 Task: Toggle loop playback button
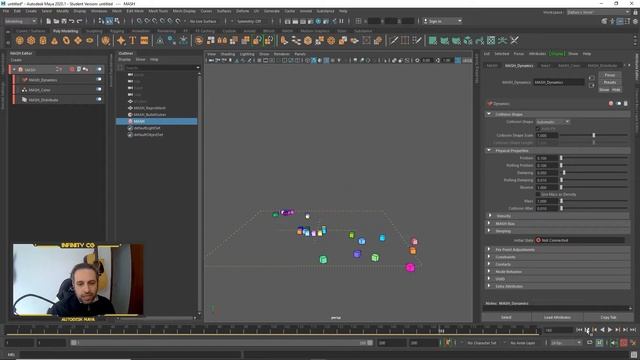click(590, 343)
